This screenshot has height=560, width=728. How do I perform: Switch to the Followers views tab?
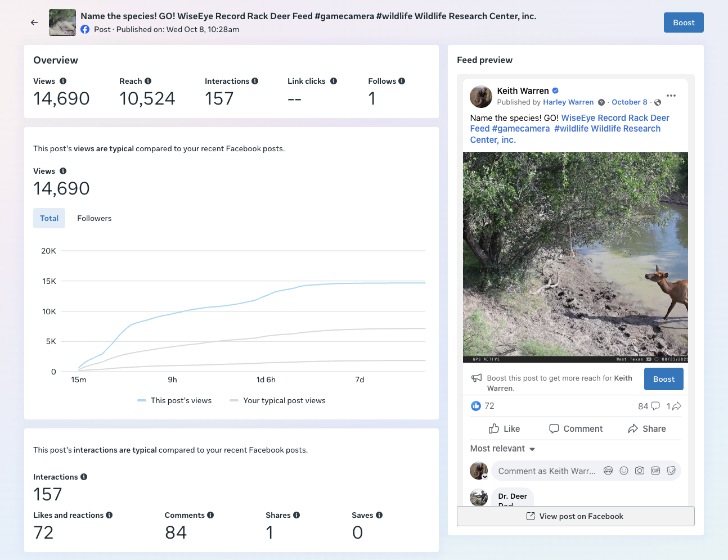click(95, 218)
